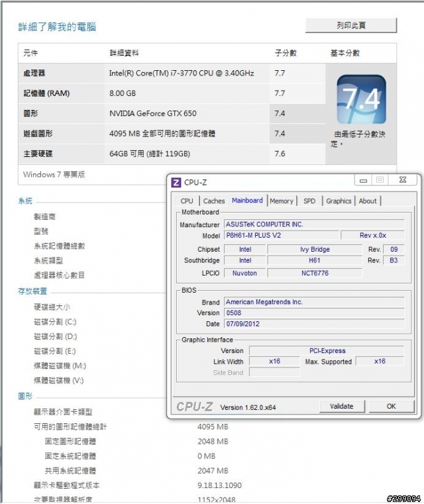Viewport: 424px width, 504px height.
Task: Click the 9.18.13.1090 driver version value
Action: [219, 485]
